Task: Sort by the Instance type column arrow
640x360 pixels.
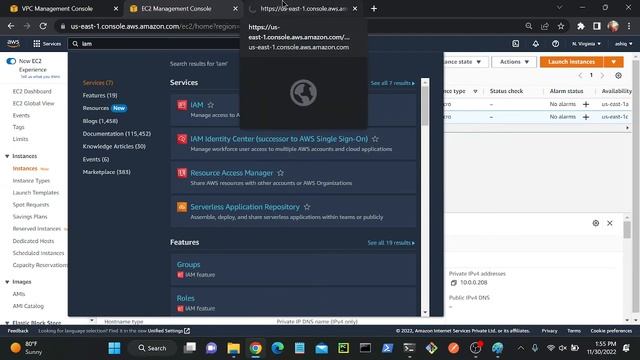Action: point(475,91)
